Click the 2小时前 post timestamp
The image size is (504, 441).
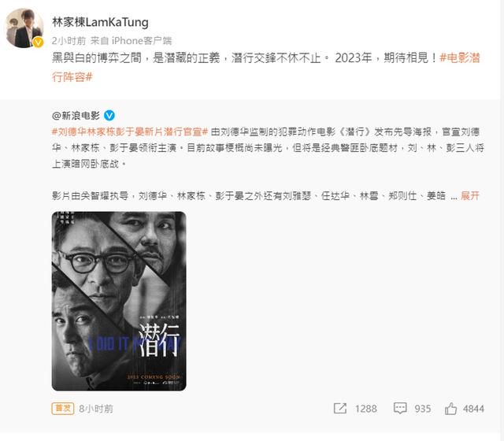pyautogui.click(x=69, y=41)
